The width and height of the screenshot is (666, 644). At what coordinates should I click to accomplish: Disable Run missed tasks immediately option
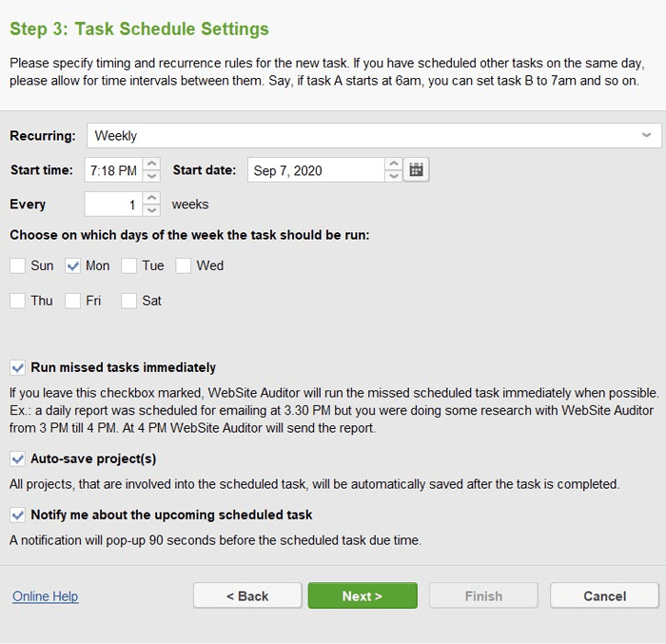tap(17, 367)
